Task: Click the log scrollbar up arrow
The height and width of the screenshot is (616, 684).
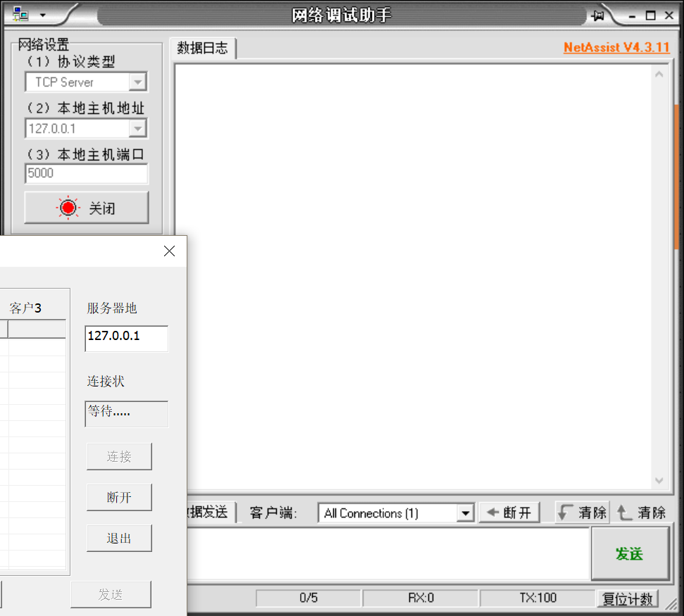Action: coord(659,75)
